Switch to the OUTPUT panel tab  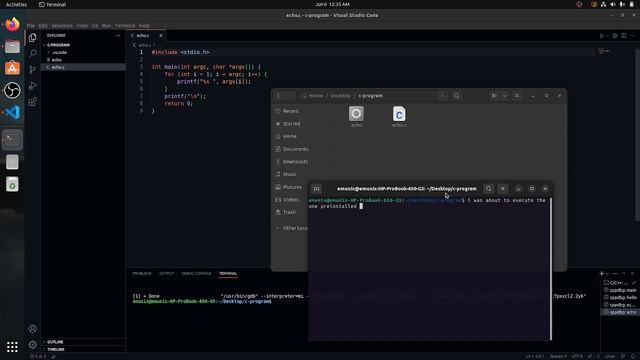click(x=166, y=273)
